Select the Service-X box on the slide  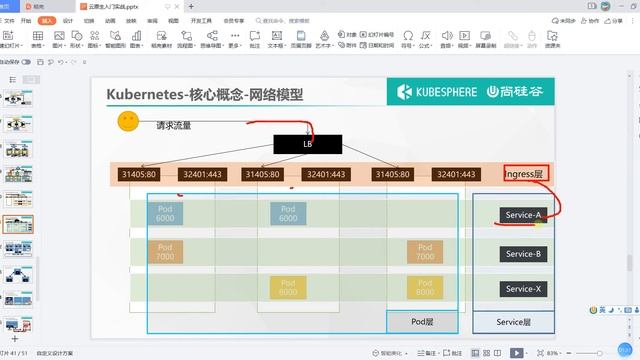[523, 289]
